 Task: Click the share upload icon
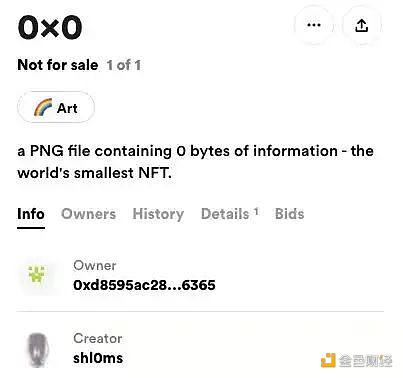pos(362,25)
